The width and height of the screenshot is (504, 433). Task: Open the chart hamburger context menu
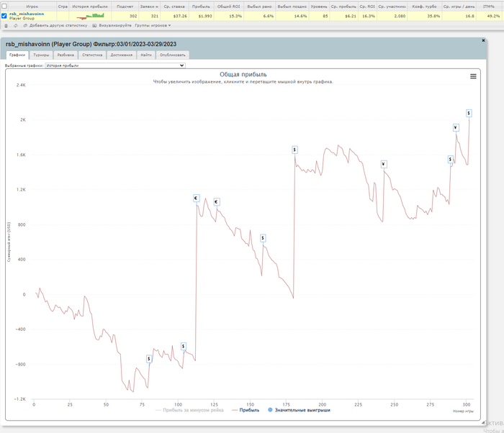(473, 76)
